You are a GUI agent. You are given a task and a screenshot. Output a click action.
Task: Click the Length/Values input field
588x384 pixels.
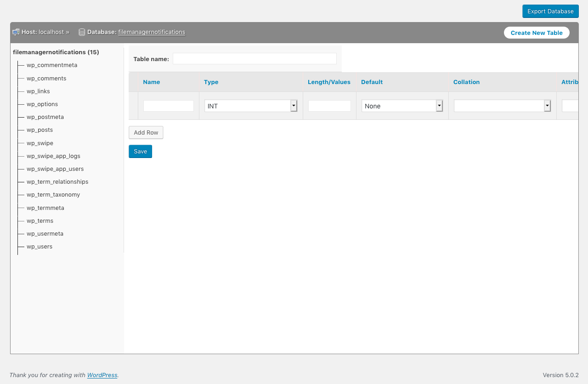[329, 106]
